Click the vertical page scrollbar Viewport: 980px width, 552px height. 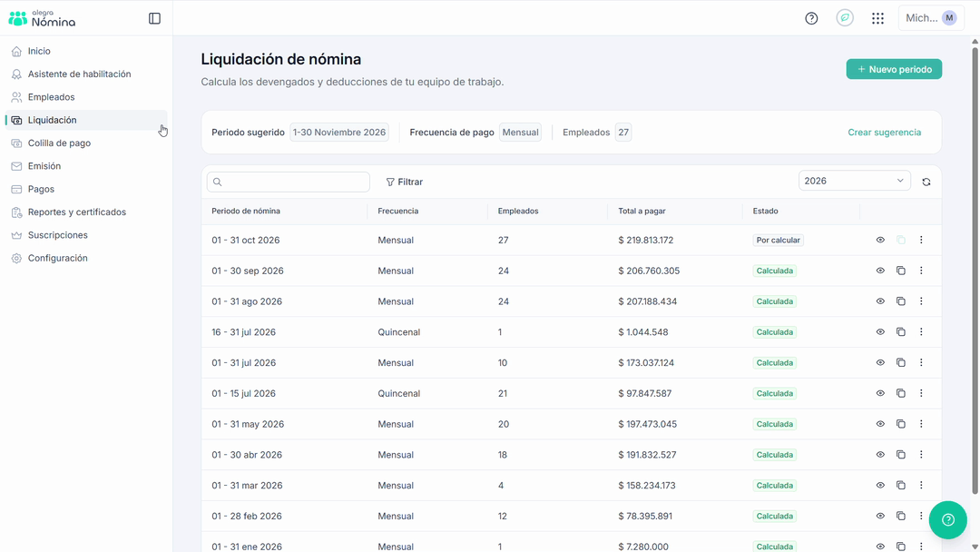pyautogui.click(x=975, y=269)
